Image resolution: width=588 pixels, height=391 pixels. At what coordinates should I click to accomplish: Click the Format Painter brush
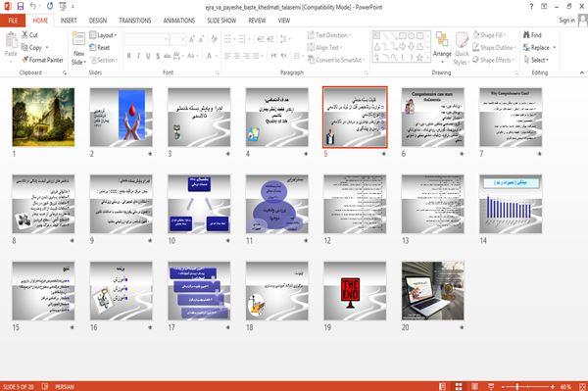[x=42, y=60]
